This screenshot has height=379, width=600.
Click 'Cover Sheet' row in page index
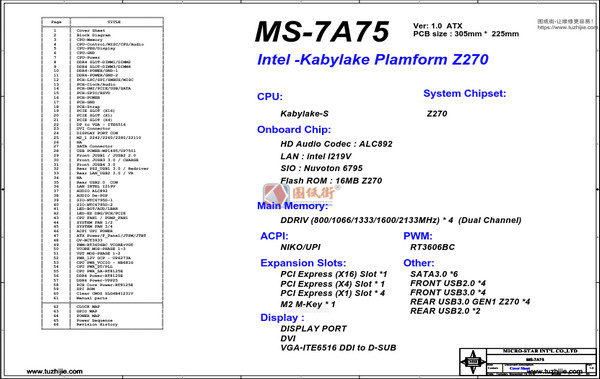(x=91, y=31)
